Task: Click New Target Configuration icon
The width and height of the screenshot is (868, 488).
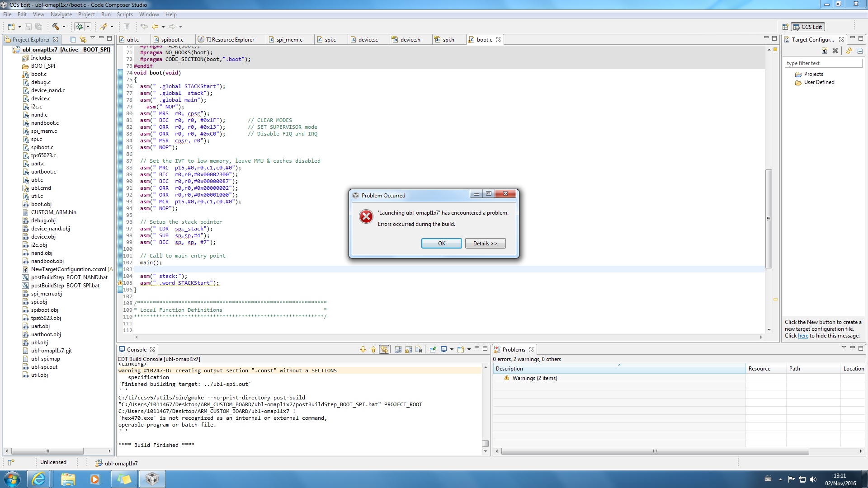Action: (825, 51)
